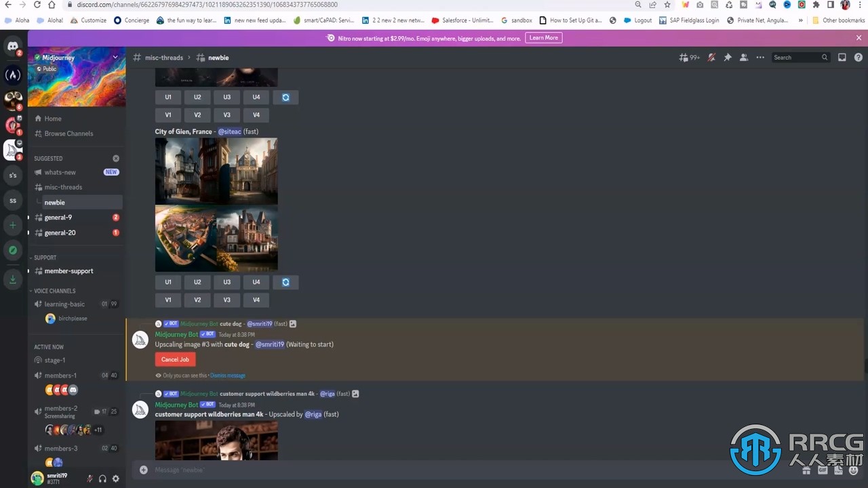Bookmark this page with Chrome's star icon
The image size is (868, 488).
667,5
